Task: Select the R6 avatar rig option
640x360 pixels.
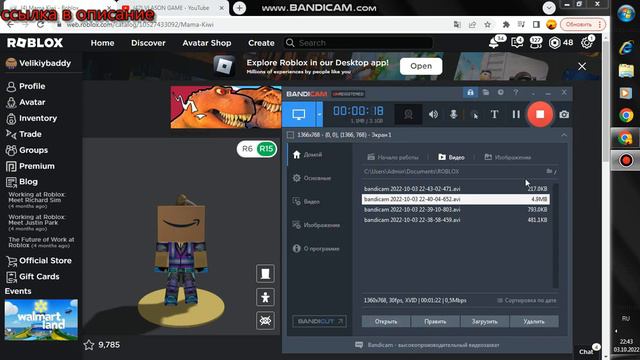Action: pyautogui.click(x=247, y=149)
